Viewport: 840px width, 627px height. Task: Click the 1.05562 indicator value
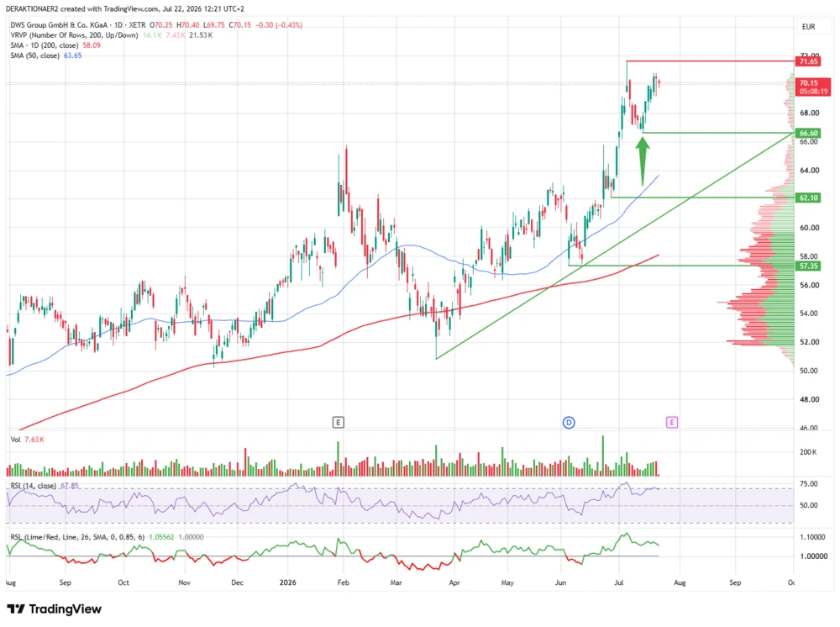tap(161, 536)
